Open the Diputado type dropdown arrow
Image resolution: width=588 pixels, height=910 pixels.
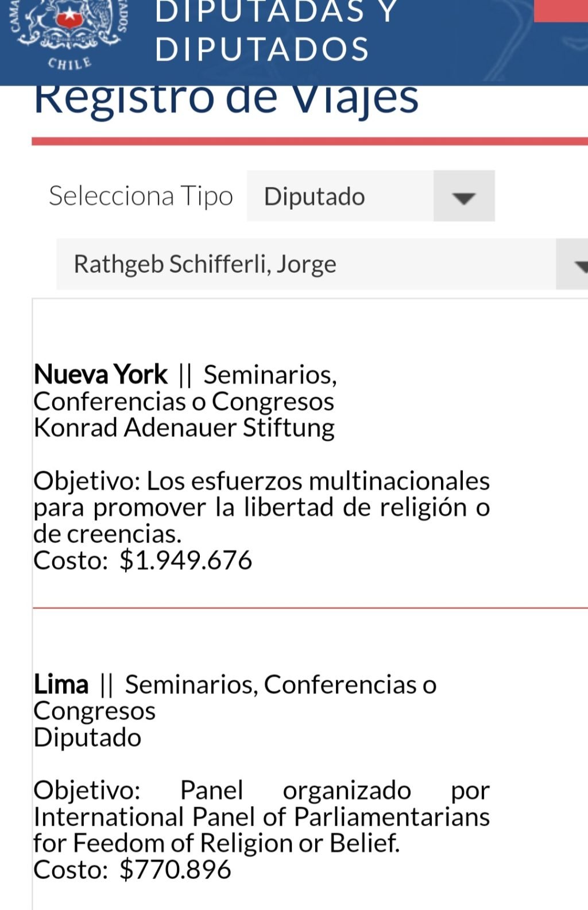(x=464, y=196)
